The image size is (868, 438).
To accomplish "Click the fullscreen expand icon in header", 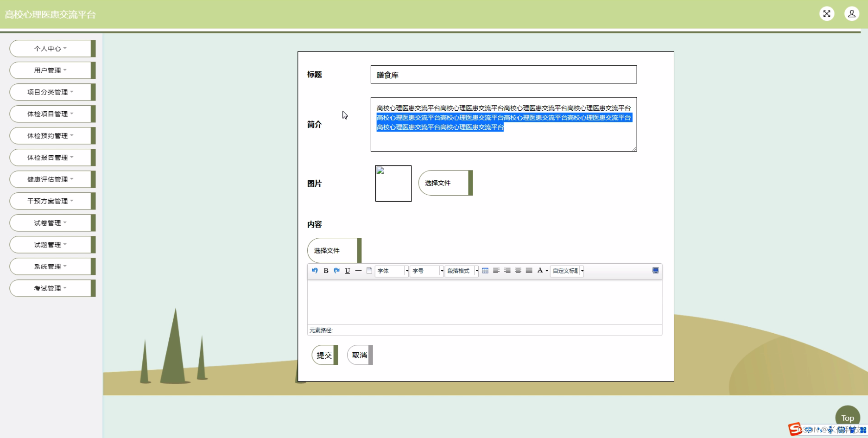I will click(827, 14).
